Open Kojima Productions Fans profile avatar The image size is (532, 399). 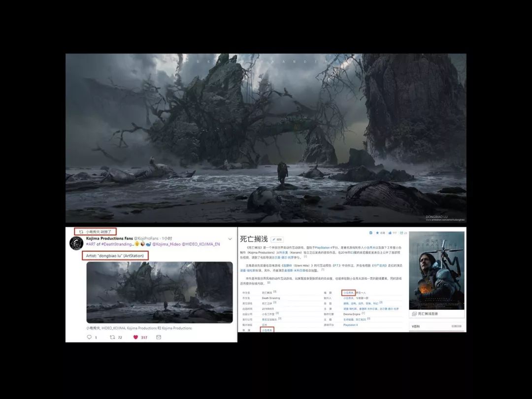pos(76,243)
